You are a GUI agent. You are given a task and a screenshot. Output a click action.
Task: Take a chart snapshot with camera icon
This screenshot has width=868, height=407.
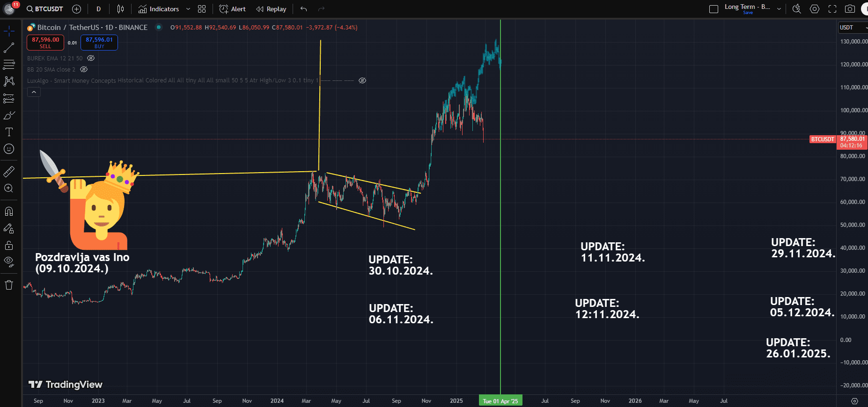(x=850, y=9)
